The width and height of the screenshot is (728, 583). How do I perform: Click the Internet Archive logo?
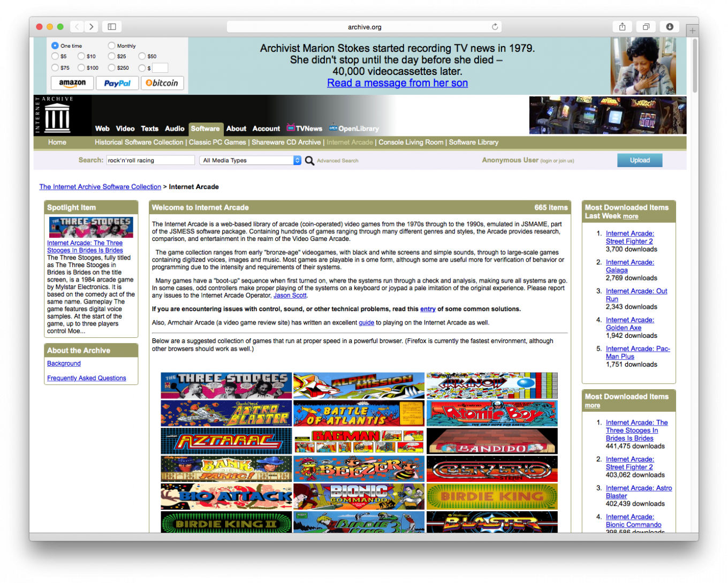pos(57,116)
